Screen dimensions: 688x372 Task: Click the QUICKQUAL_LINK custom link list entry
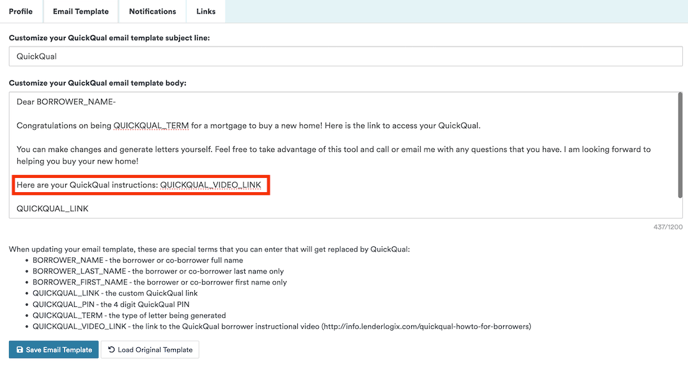115,293
